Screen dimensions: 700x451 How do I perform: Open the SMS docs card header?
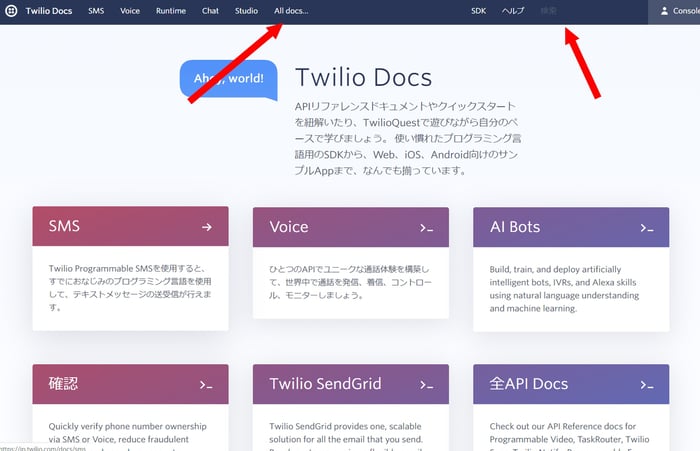click(130, 226)
